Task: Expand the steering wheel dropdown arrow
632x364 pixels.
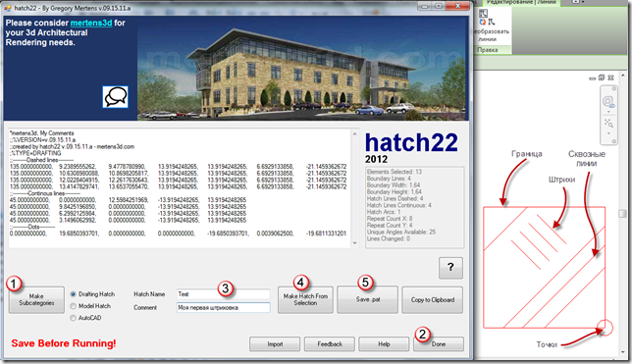Action: click(x=608, y=112)
